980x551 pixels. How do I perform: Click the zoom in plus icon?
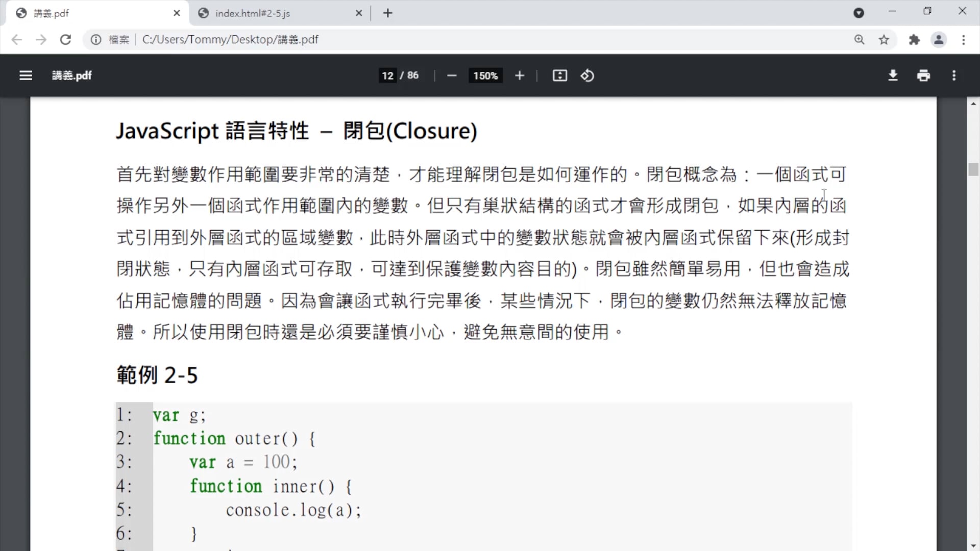(519, 76)
